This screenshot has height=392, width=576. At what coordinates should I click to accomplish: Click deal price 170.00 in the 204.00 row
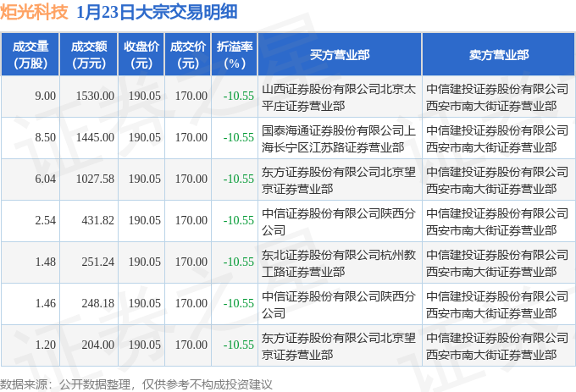[x=191, y=345]
